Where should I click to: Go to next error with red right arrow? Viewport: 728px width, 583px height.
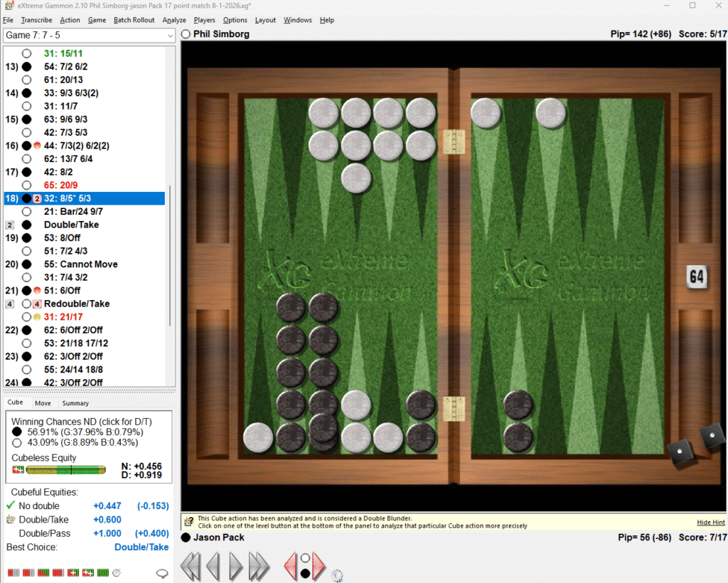[319, 566]
